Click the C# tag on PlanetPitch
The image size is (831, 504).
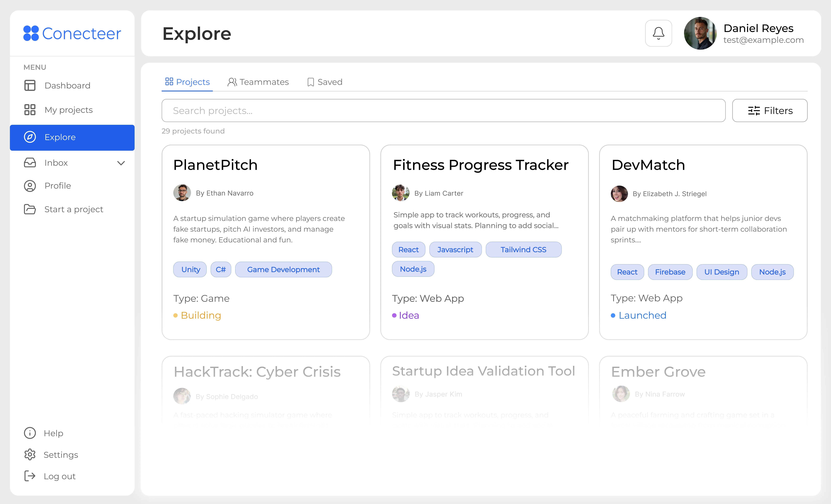point(221,270)
